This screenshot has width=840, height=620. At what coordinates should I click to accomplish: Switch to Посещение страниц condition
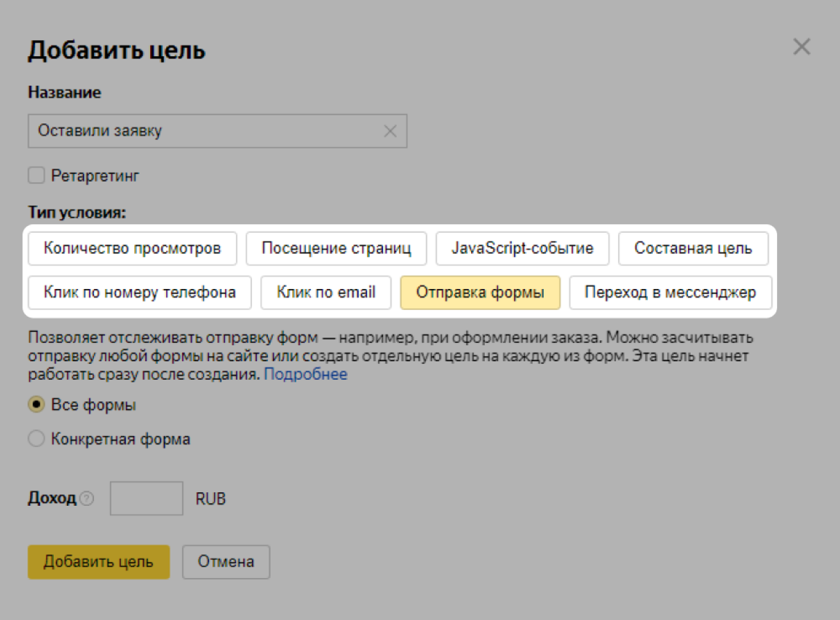[336, 248]
